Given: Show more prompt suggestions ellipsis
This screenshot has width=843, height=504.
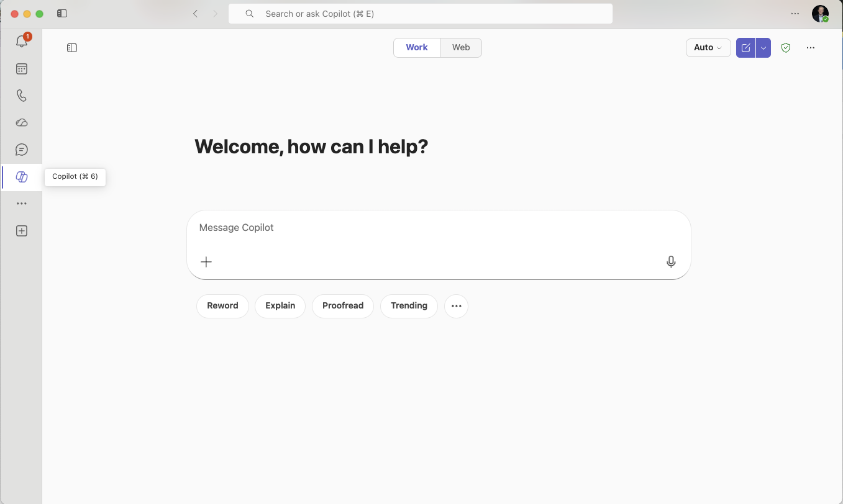Looking at the screenshot, I should [x=457, y=306].
